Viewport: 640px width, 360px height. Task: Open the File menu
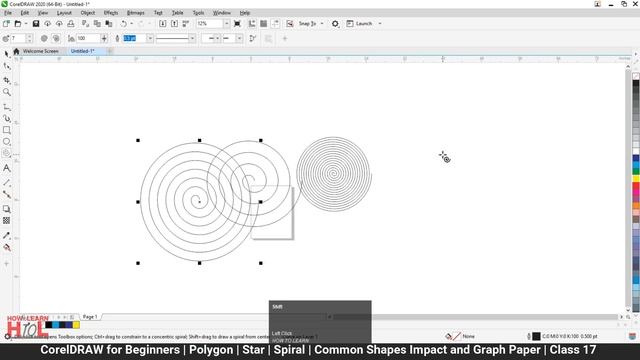pos(8,13)
